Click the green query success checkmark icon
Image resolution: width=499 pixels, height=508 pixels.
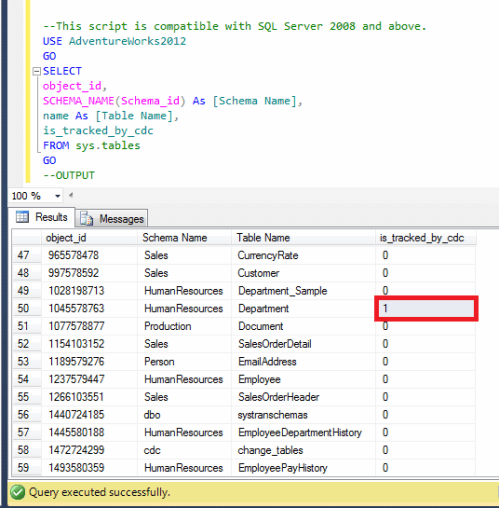coord(17,492)
